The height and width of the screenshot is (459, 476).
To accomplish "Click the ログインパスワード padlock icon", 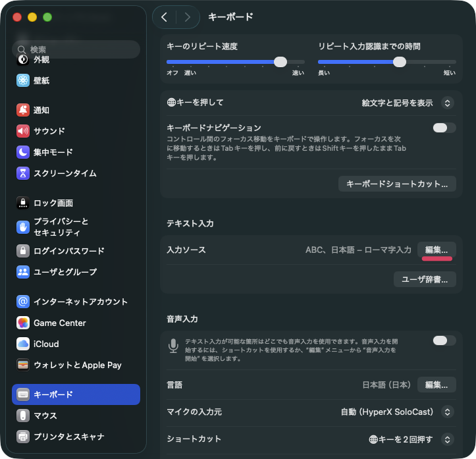I will point(23,251).
